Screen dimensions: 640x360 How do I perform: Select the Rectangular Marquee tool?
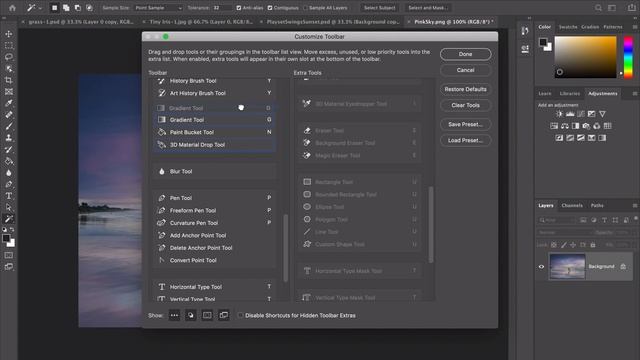pos(9,45)
